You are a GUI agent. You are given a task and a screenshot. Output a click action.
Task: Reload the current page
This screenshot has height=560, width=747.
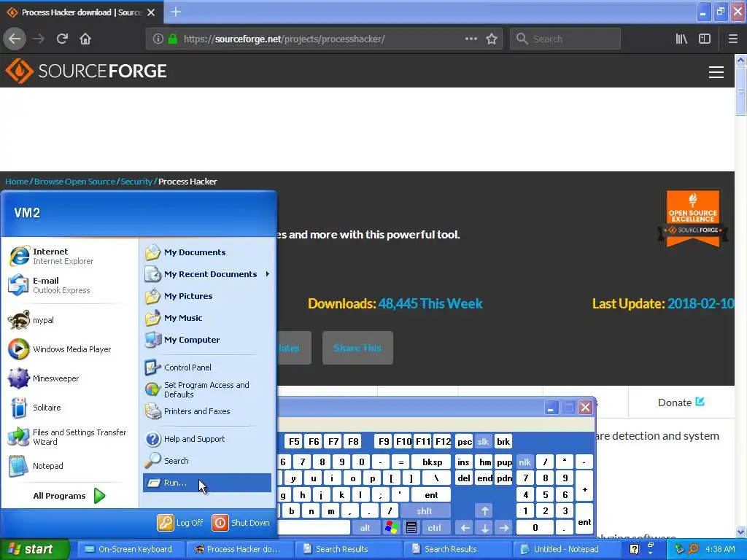[x=62, y=39]
